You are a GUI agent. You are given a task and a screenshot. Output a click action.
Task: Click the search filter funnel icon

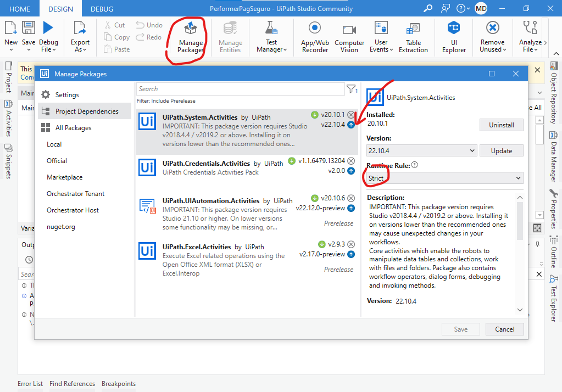pos(352,89)
